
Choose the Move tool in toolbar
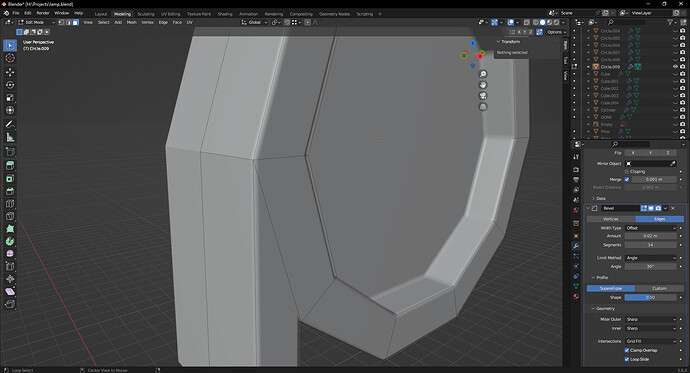click(10, 72)
